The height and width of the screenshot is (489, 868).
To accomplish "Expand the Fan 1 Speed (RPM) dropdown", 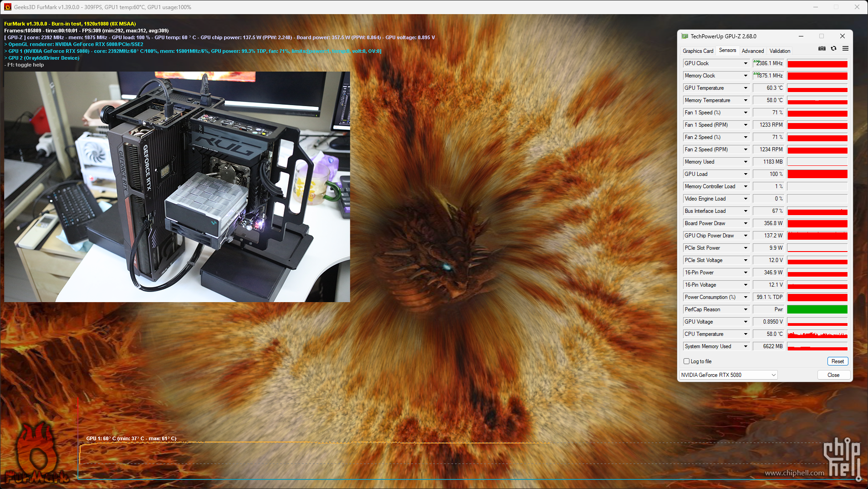I will pos(745,125).
